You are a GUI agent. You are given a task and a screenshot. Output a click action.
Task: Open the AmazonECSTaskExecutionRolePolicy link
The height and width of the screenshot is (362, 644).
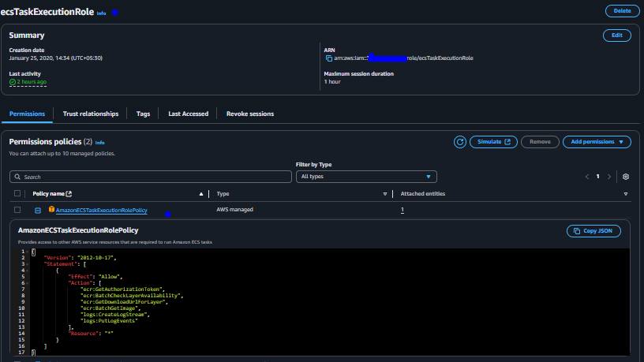[x=102, y=210]
